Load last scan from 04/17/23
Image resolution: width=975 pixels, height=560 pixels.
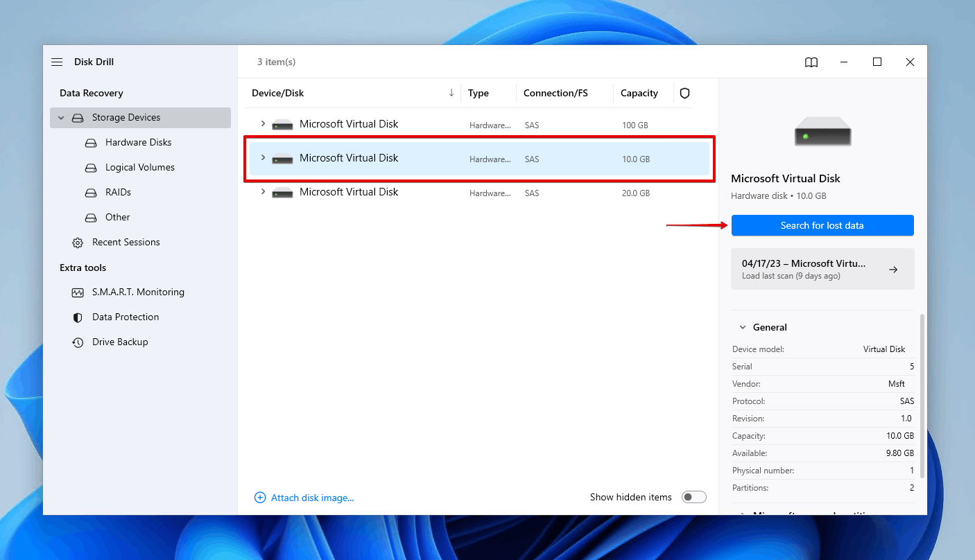click(822, 269)
